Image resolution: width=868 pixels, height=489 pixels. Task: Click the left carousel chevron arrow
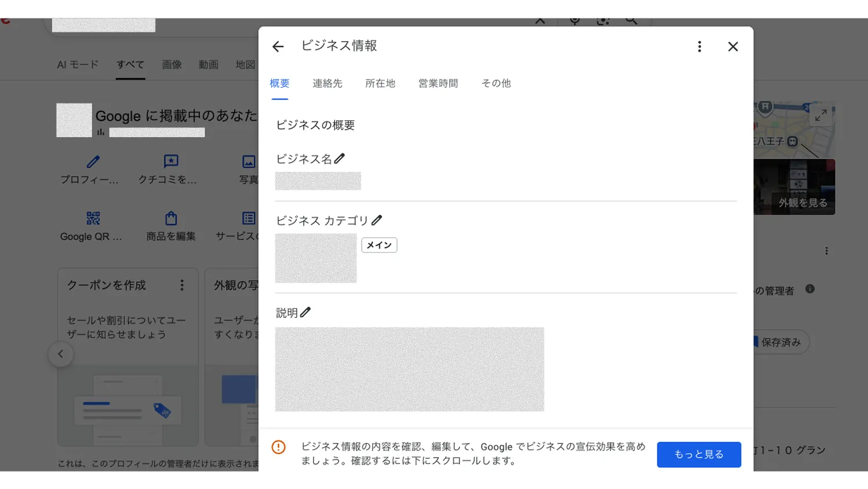point(60,354)
